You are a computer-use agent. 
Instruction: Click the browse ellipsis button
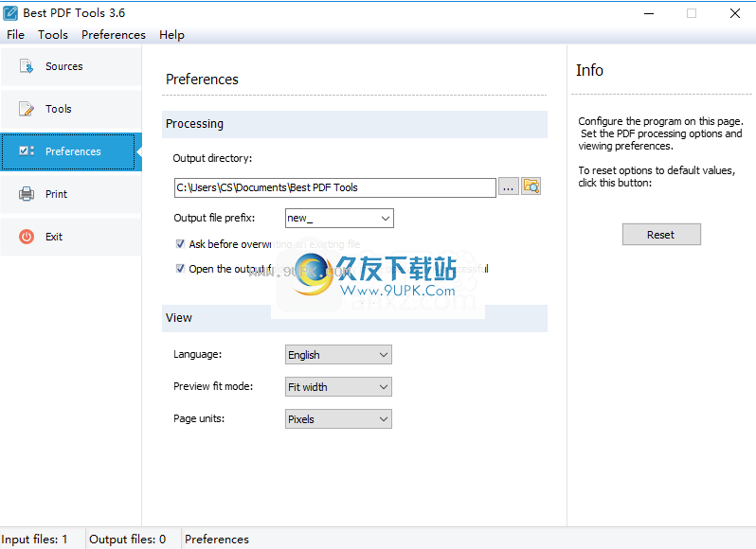click(x=508, y=186)
